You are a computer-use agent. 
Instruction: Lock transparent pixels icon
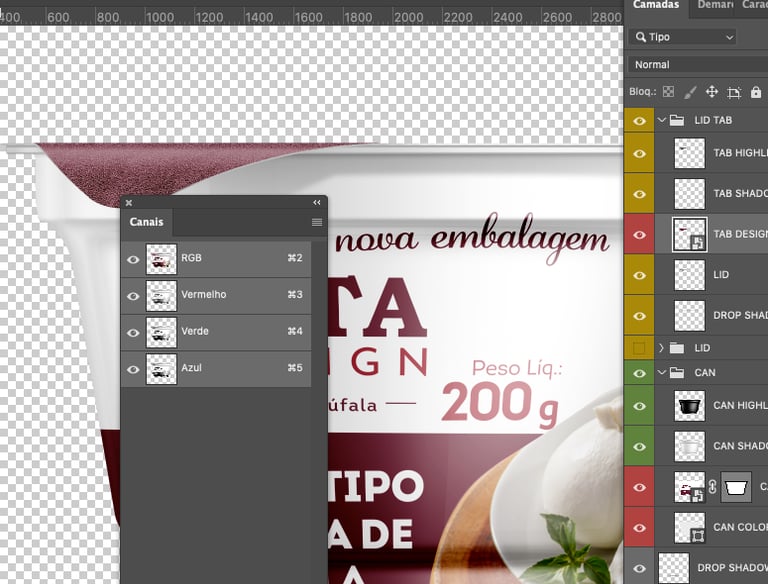click(668, 92)
